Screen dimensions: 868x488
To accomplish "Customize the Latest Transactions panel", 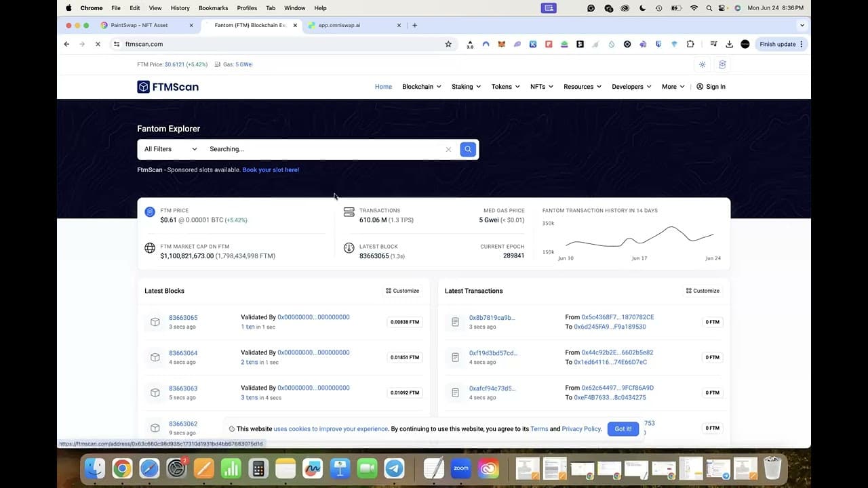I will (703, 291).
